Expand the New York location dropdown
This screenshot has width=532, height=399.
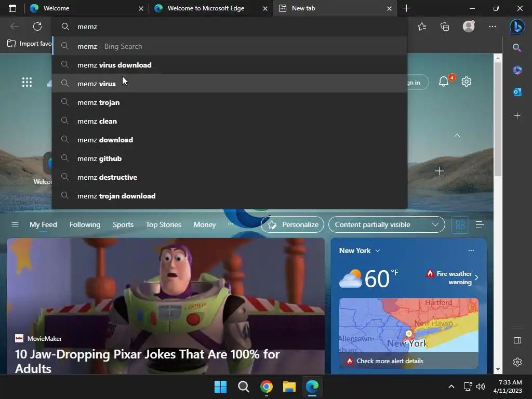378,251
